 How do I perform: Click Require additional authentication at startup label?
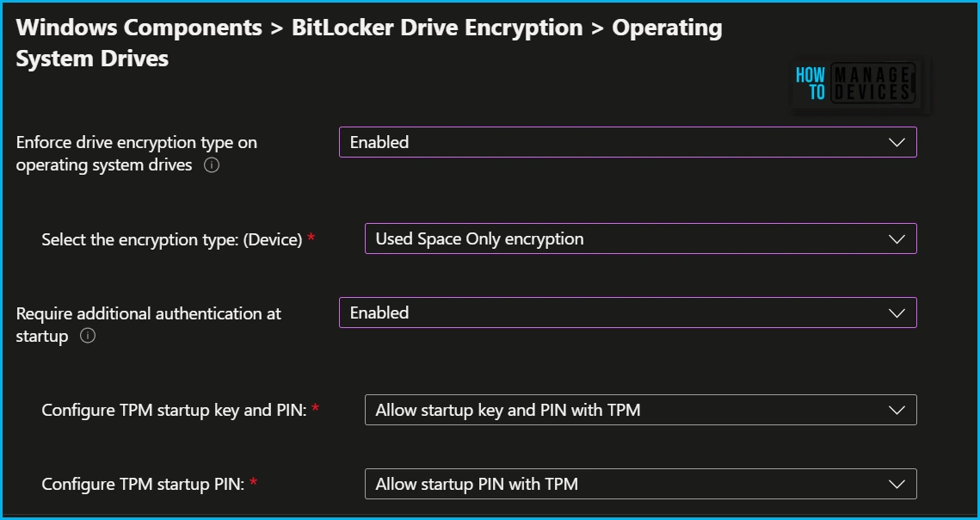pyautogui.click(x=148, y=325)
